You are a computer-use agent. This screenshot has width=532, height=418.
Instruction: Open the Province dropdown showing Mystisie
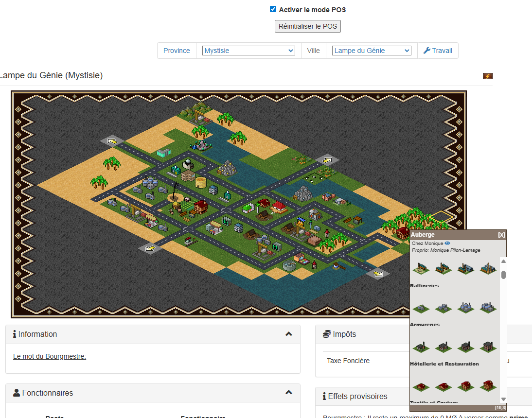click(x=248, y=51)
